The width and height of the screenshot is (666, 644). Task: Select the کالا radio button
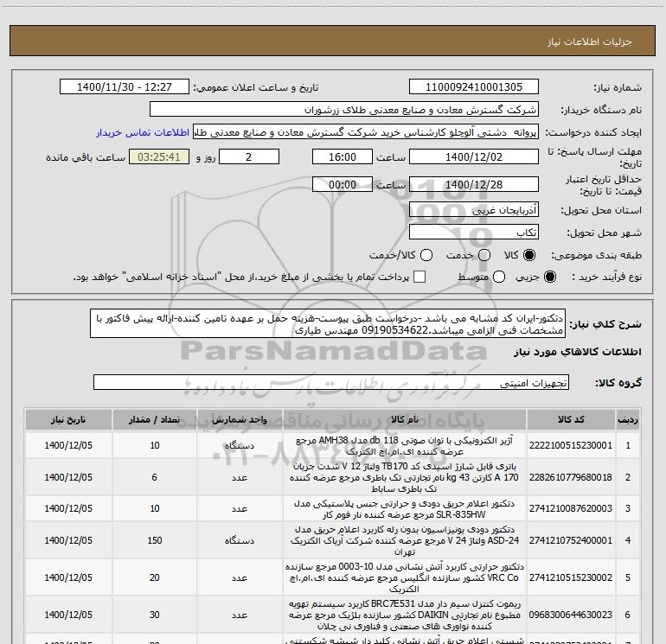point(529,255)
